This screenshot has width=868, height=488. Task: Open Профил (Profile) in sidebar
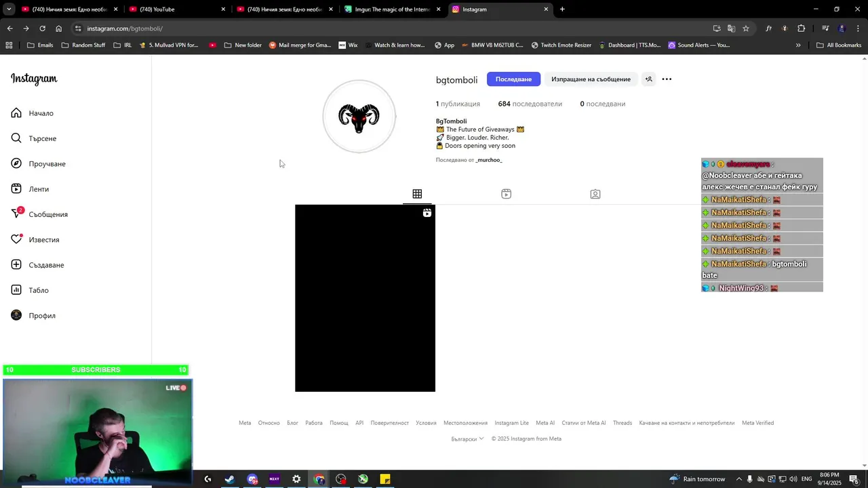pos(33,316)
